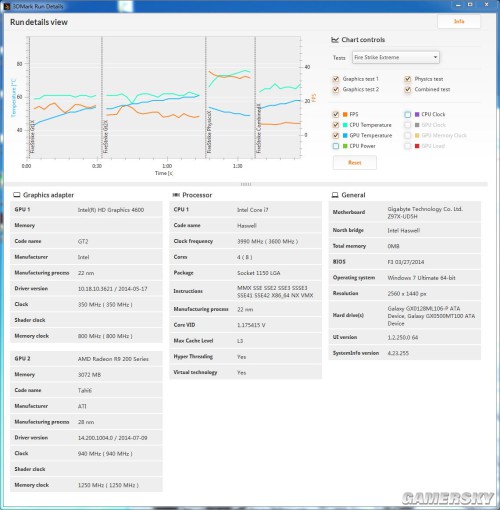Click the Reset button
The image size is (500, 510).
click(355, 163)
